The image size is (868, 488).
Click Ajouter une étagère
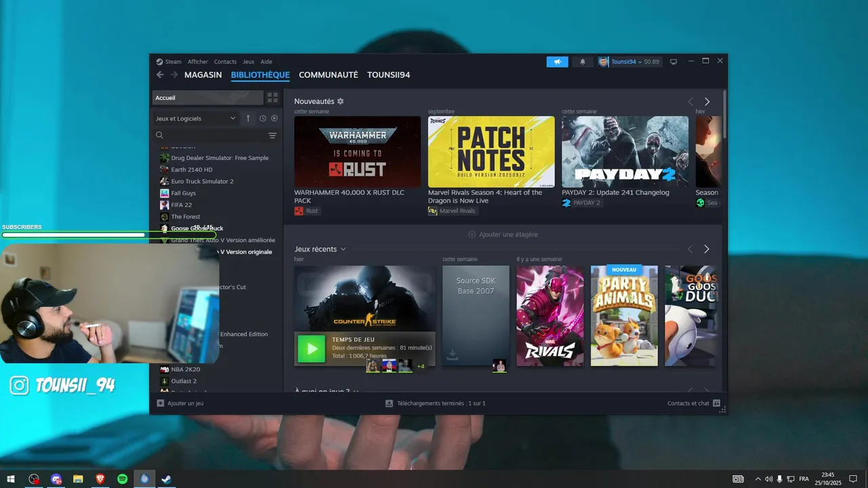(x=502, y=235)
